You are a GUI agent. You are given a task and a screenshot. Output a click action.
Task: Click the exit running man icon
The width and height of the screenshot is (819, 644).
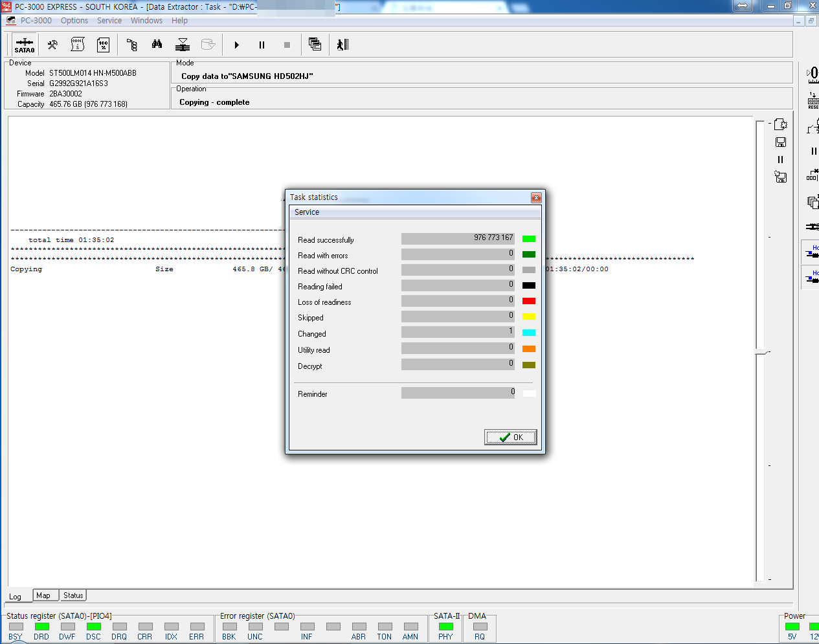pos(342,45)
